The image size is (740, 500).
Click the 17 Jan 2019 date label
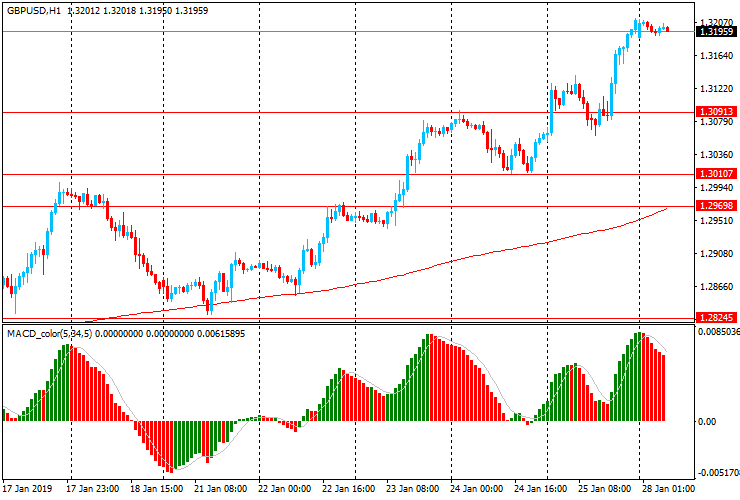click(x=27, y=489)
